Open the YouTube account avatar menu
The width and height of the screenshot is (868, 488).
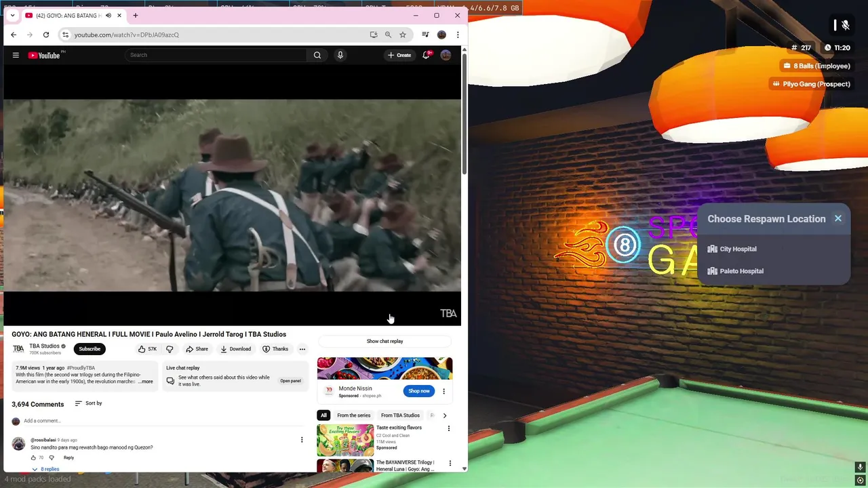pos(446,55)
